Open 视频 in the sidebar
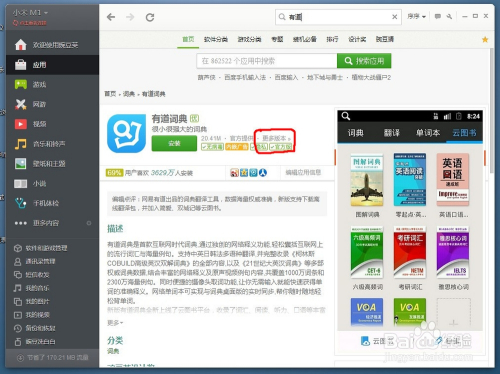The image size is (500, 374). click(52, 124)
